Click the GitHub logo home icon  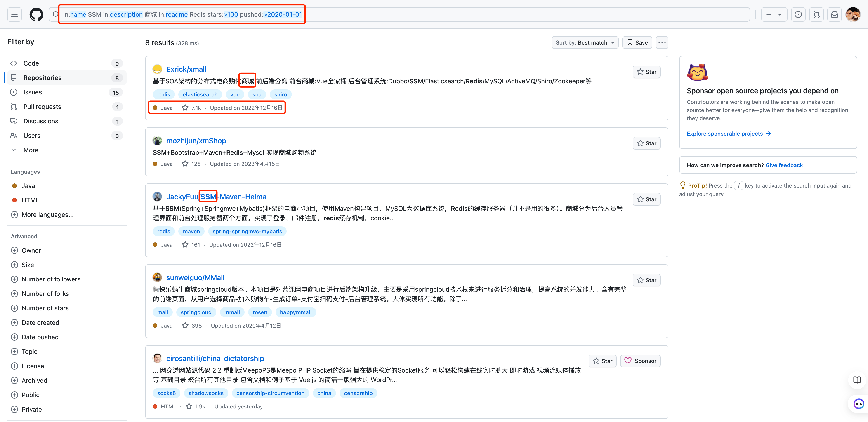click(36, 14)
